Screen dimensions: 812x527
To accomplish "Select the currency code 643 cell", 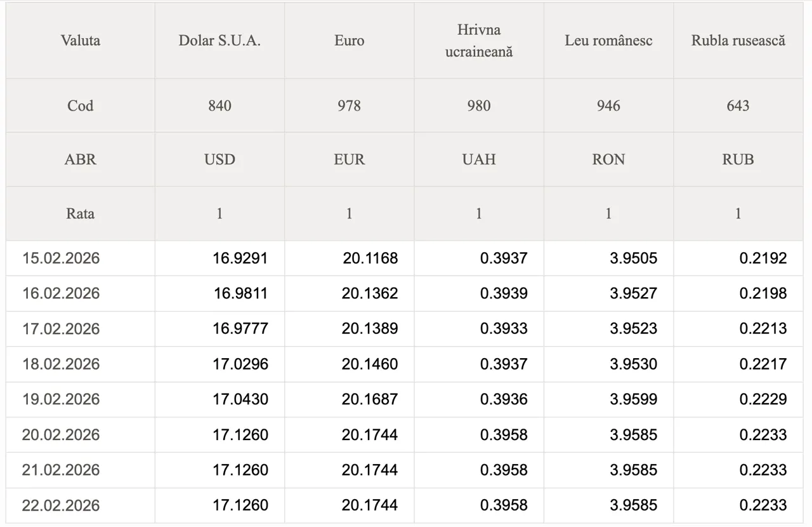I will [x=738, y=105].
